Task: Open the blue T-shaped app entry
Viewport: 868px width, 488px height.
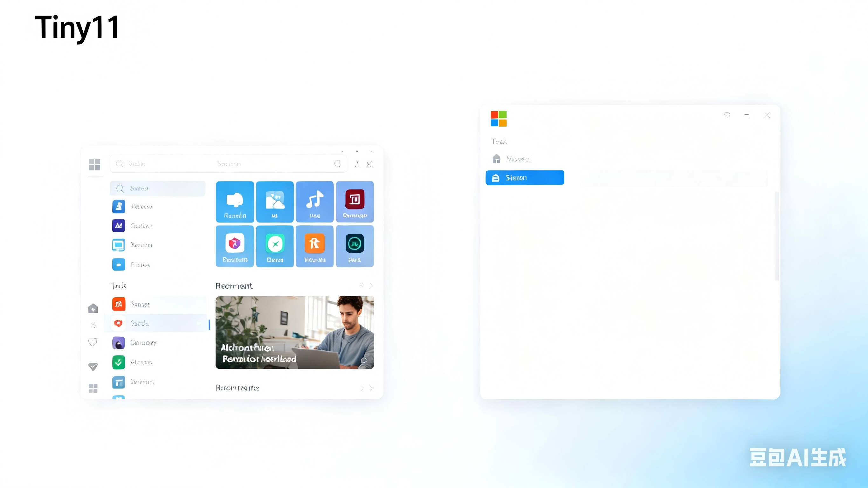Action: (x=158, y=382)
